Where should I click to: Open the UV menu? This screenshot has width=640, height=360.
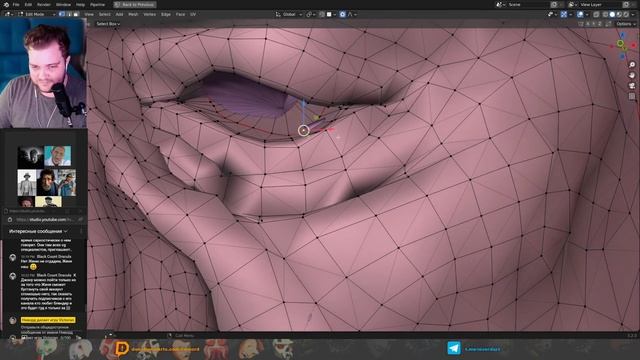[x=193, y=14]
